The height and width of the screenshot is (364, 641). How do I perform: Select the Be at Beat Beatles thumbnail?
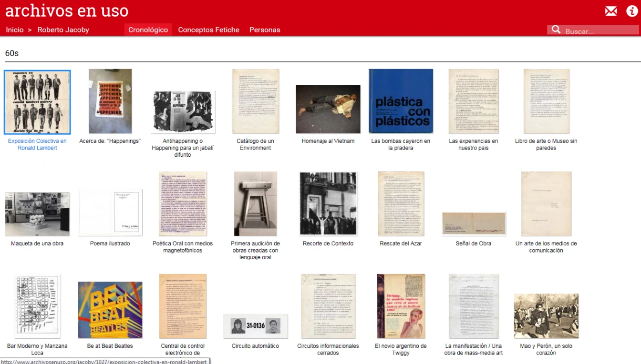coord(110,310)
